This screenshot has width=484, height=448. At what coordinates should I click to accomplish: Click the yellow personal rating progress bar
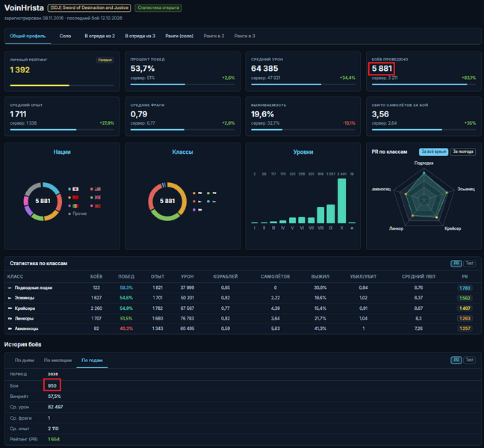tap(40, 85)
